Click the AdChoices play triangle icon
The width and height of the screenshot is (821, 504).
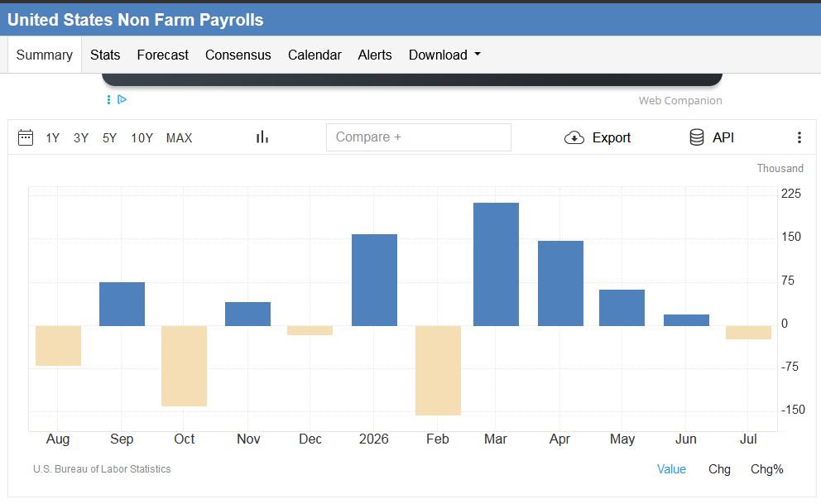122,99
